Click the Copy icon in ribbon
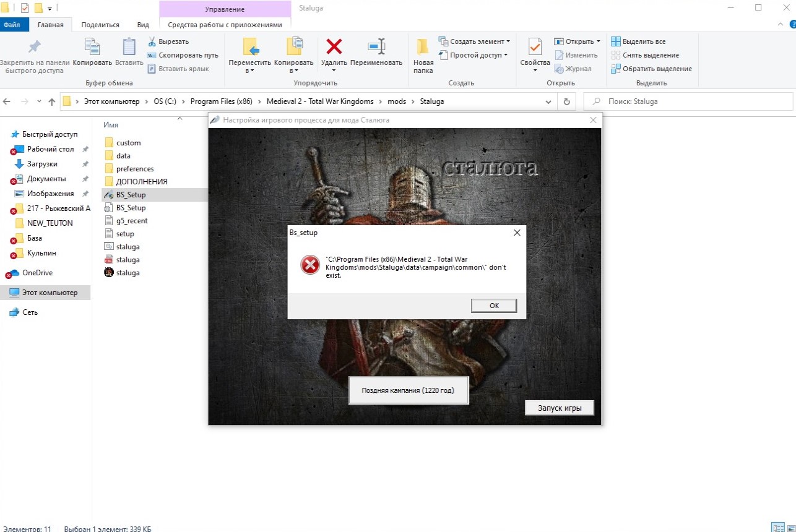This screenshot has height=532, width=796. 92,47
